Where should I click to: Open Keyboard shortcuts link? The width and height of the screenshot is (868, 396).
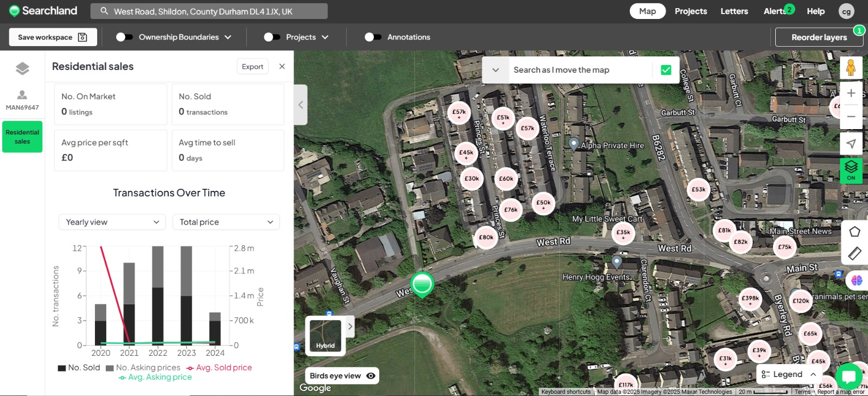566,392
